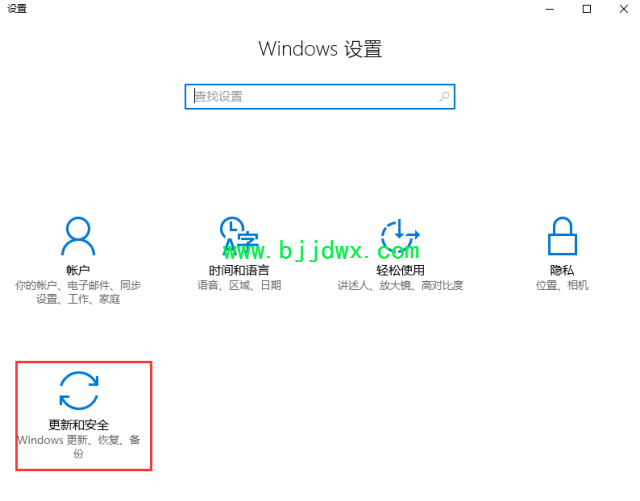Focus the 查找设置 search field
The image size is (640, 501).
[x=320, y=97]
